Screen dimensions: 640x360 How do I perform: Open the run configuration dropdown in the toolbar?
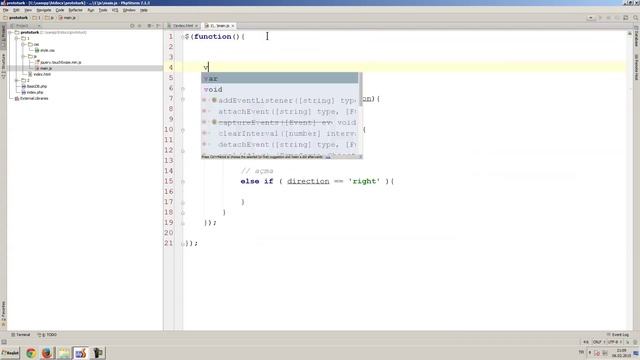click(591, 18)
